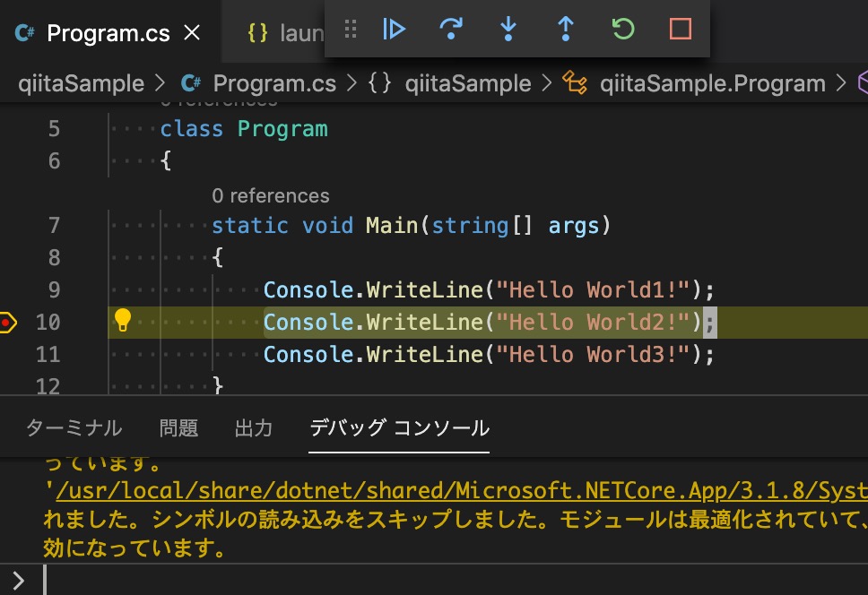
Task: Expand the qiitaSample folder breadcrumb
Action: tap(82, 84)
